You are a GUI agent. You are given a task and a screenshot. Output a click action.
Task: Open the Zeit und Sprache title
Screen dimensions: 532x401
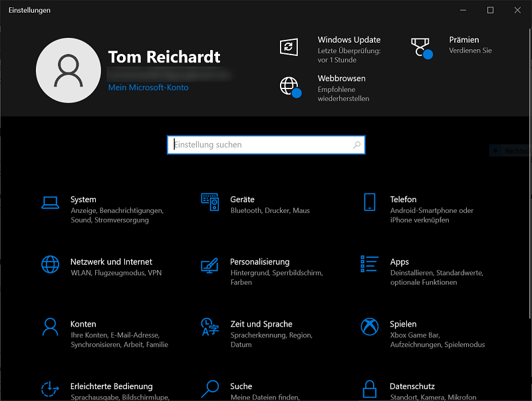click(261, 324)
